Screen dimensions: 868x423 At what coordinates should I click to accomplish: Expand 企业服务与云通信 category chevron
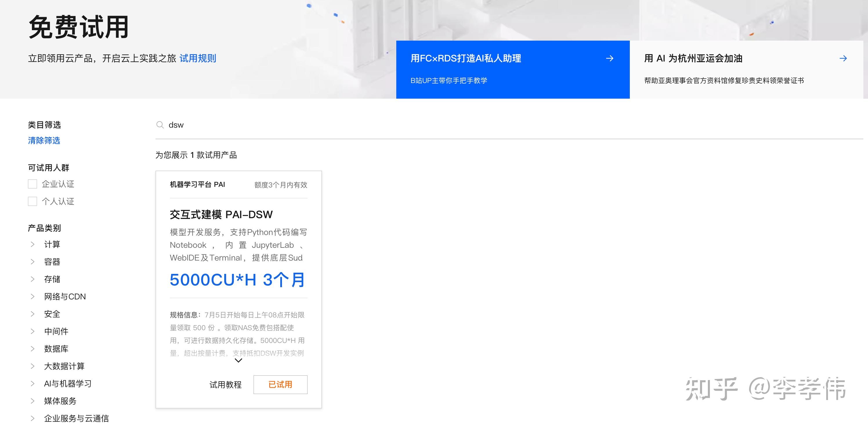(32, 418)
